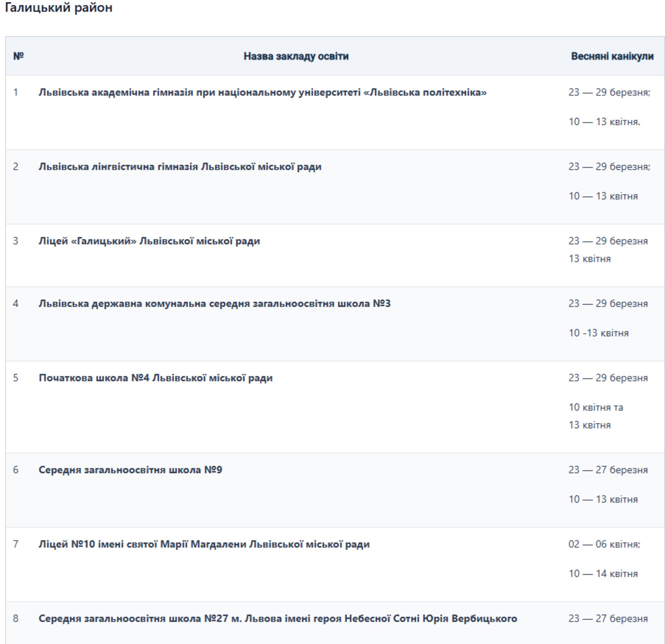Click the "Галицький район" heading
The height and width of the screenshot is (644, 665).
(x=59, y=8)
